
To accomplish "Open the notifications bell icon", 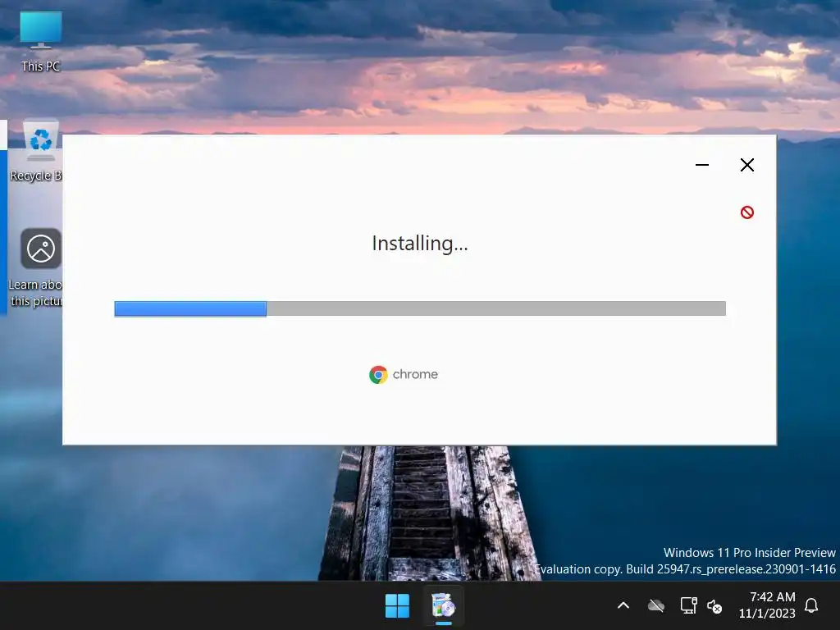I will pyautogui.click(x=811, y=605).
